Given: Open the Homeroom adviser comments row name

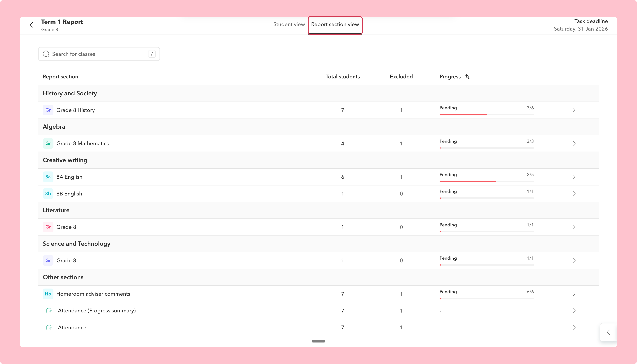Looking at the screenshot, I should click(93, 294).
